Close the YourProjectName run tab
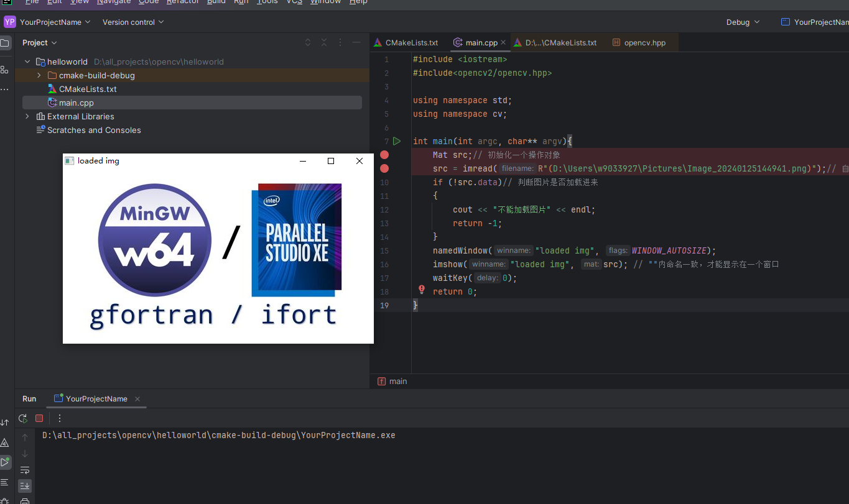The width and height of the screenshot is (849, 504). (x=137, y=399)
